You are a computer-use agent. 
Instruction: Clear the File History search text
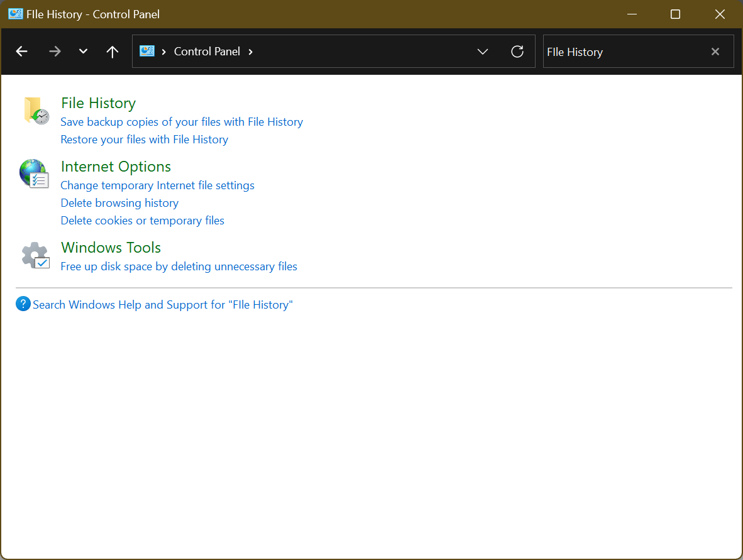pos(715,52)
